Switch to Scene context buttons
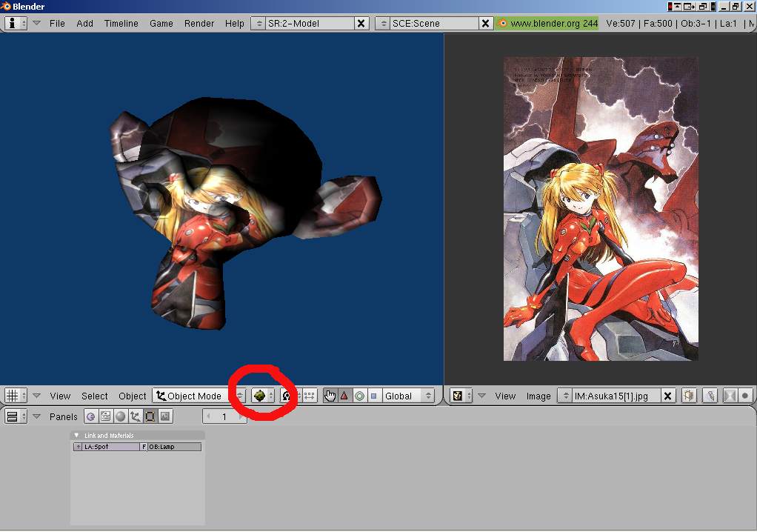Image resolution: width=757 pixels, height=532 pixels. (x=165, y=416)
